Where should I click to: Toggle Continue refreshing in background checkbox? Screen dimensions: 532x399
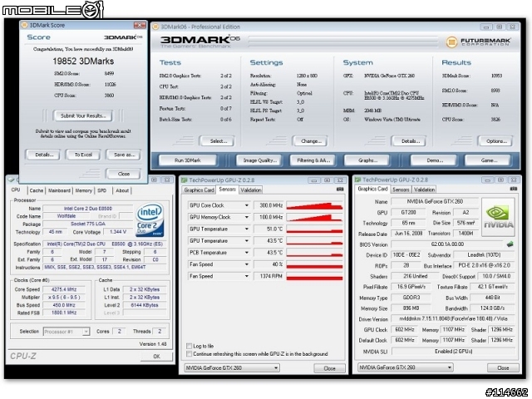[189, 354]
